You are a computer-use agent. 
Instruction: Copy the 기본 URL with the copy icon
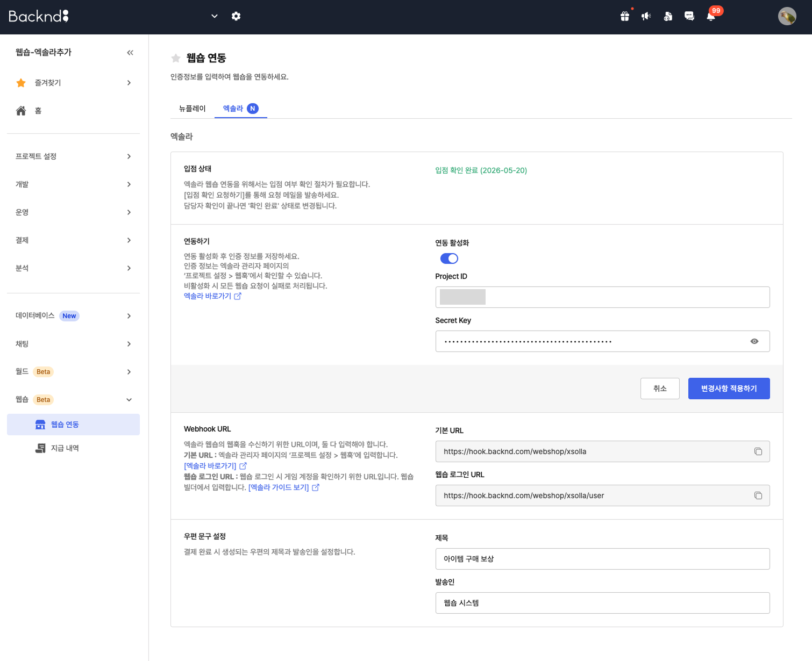(x=758, y=451)
